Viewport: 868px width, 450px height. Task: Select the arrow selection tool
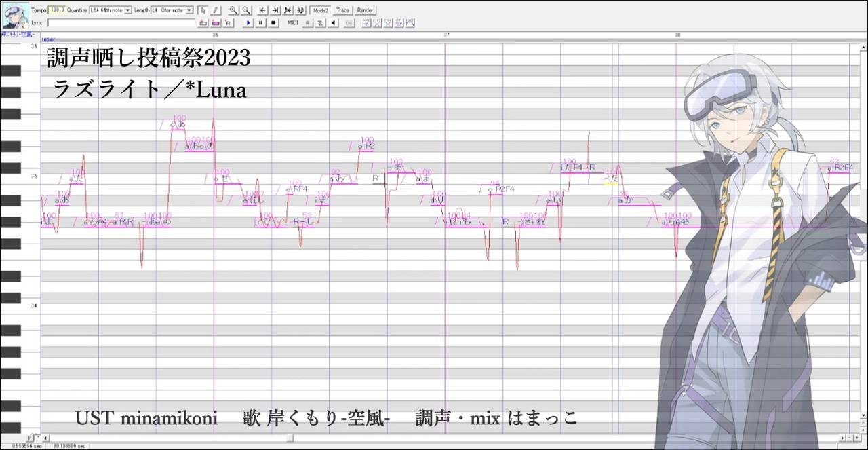coord(203,10)
